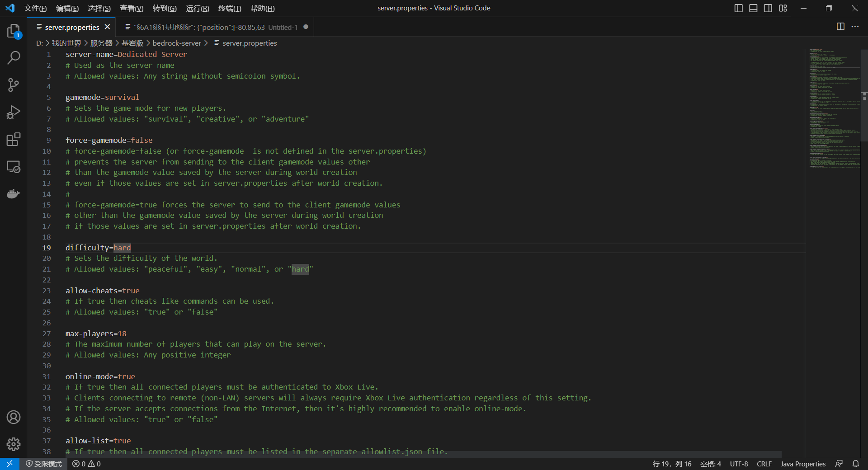
Task: Click the 受限模式 restricted mode indicator
Action: (x=44, y=464)
